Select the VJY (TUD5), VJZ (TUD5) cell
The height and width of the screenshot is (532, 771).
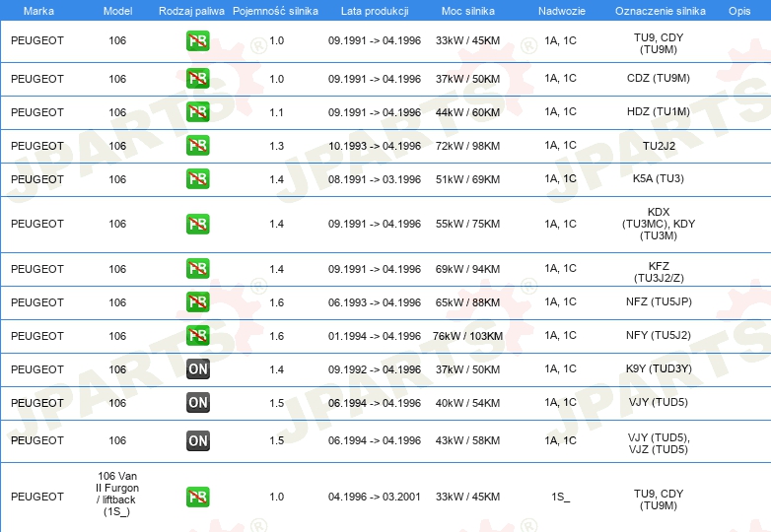(x=659, y=443)
